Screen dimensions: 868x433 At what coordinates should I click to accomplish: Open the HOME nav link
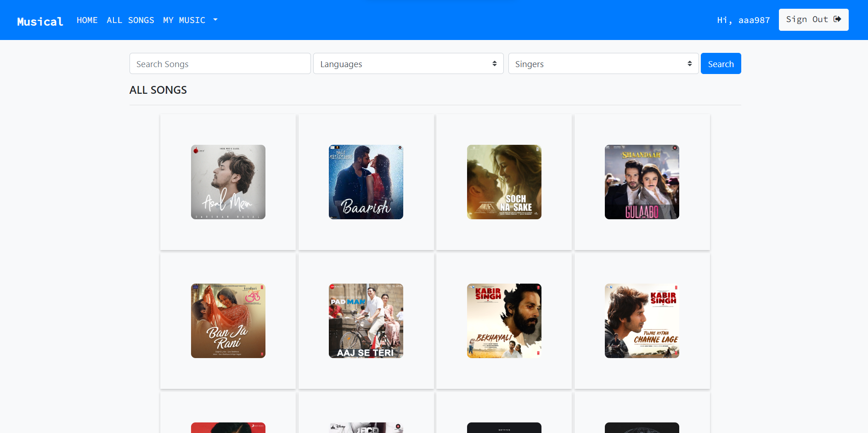[87, 20]
